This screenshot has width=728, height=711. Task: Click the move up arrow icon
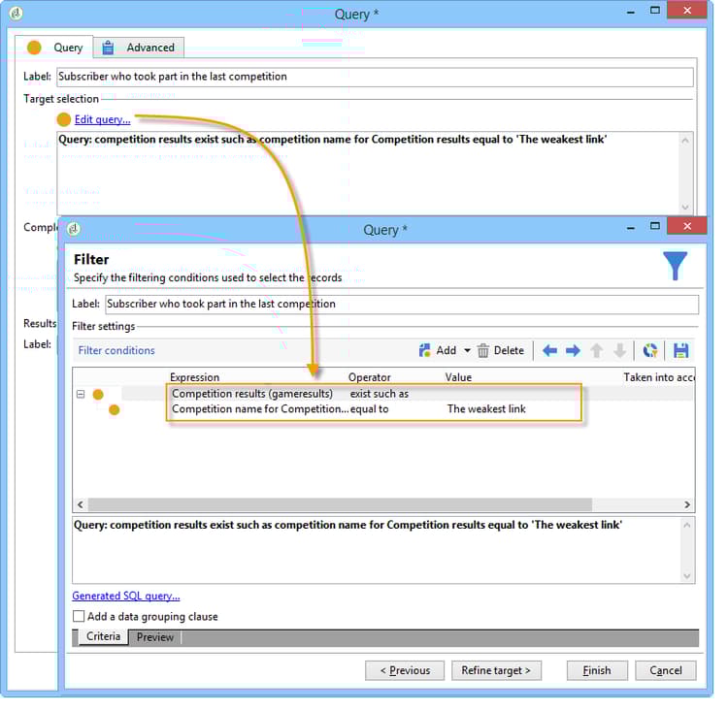click(x=597, y=350)
